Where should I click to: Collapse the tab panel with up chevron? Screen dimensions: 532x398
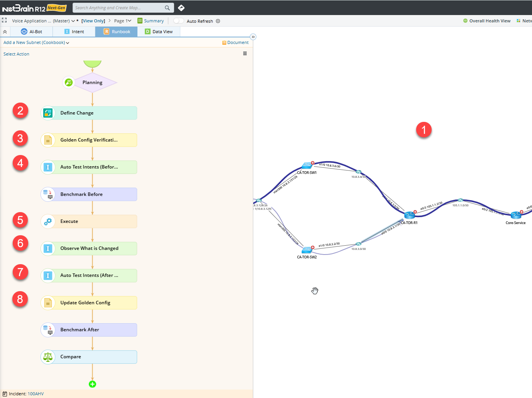tap(5, 32)
